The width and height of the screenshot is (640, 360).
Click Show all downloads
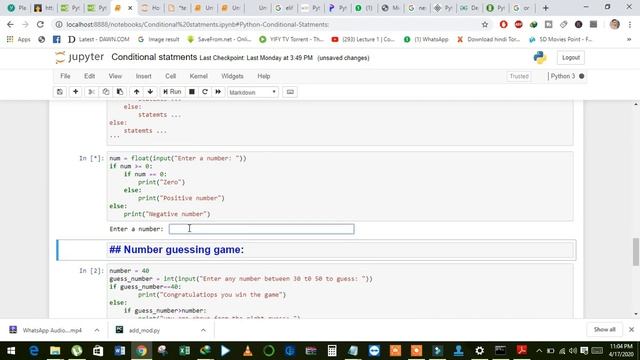pyautogui.click(x=604, y=330)
